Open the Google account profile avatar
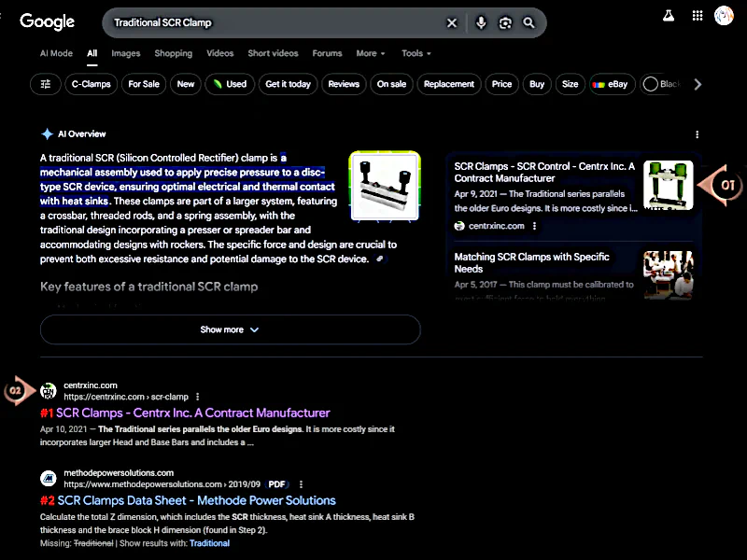Screen dimensions: 747x560 tap(724, 16)
